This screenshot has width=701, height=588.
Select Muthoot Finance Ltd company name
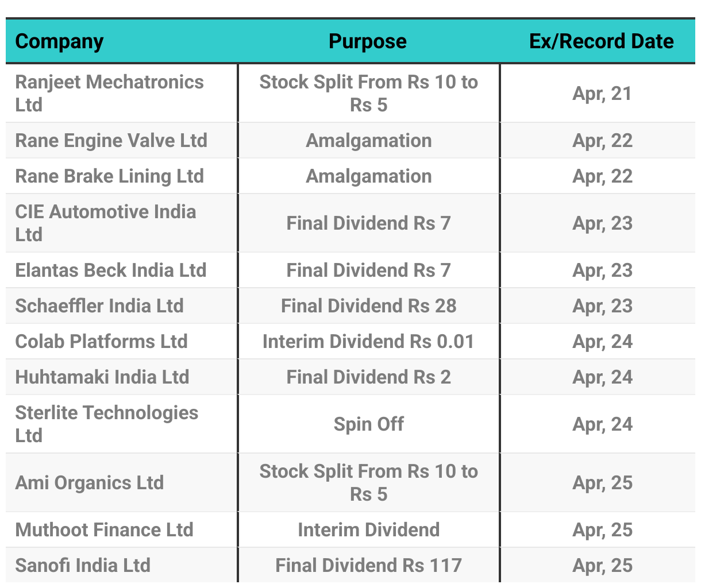[x=104, y=530]
